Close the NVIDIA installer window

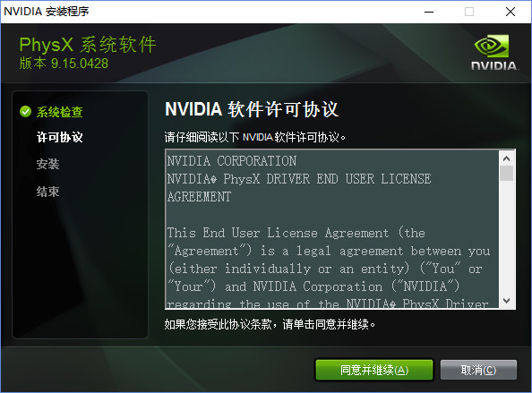[x=510, y=12]
